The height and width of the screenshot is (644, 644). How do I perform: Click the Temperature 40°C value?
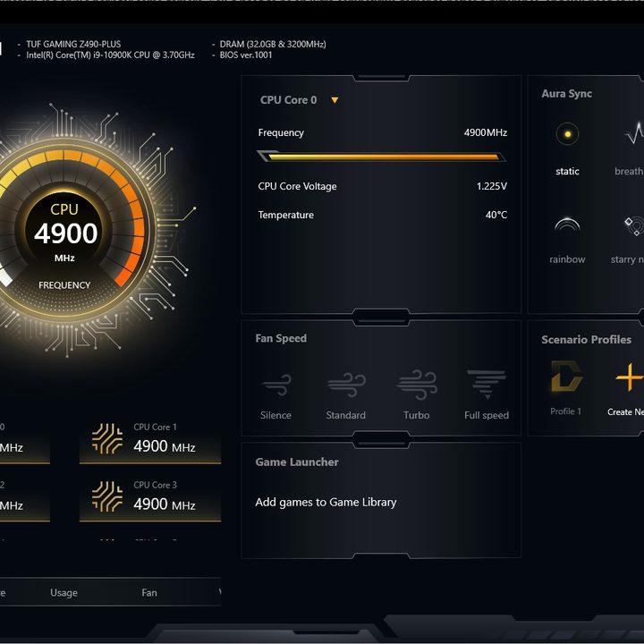pyautogui.click(x=496, y=215)
